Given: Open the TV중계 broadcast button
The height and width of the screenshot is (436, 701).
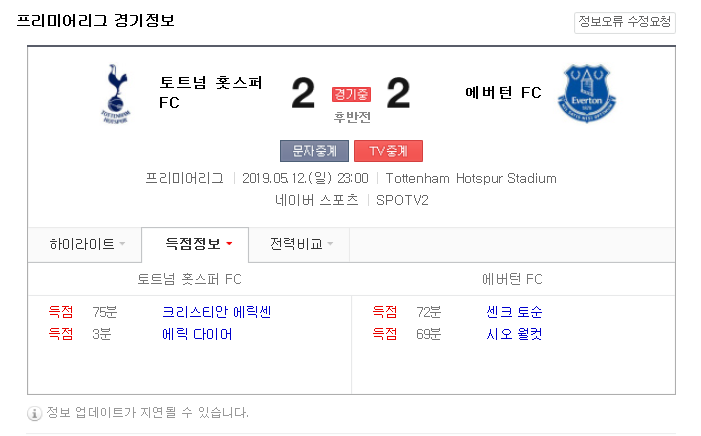Looking at the screenshot, I should pos(388,151).
